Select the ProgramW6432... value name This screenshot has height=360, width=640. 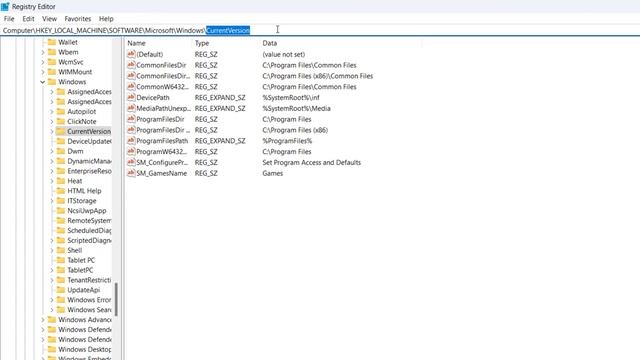pos(161,151)
